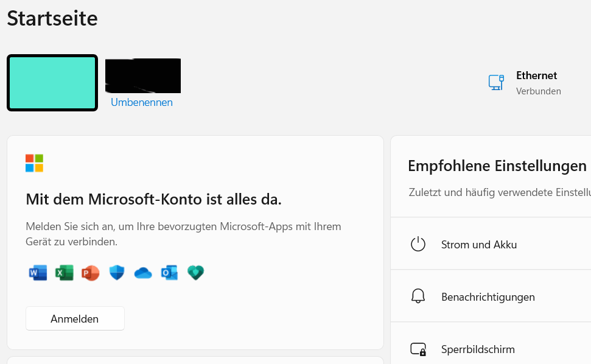The height and width of the screenshot is (364, 591).
Task: Click the Microsoft four-color logo
Action: 34,163
